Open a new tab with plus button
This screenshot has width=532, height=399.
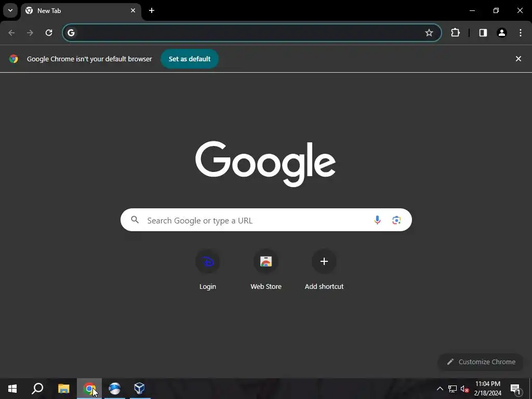click(152, 10)
